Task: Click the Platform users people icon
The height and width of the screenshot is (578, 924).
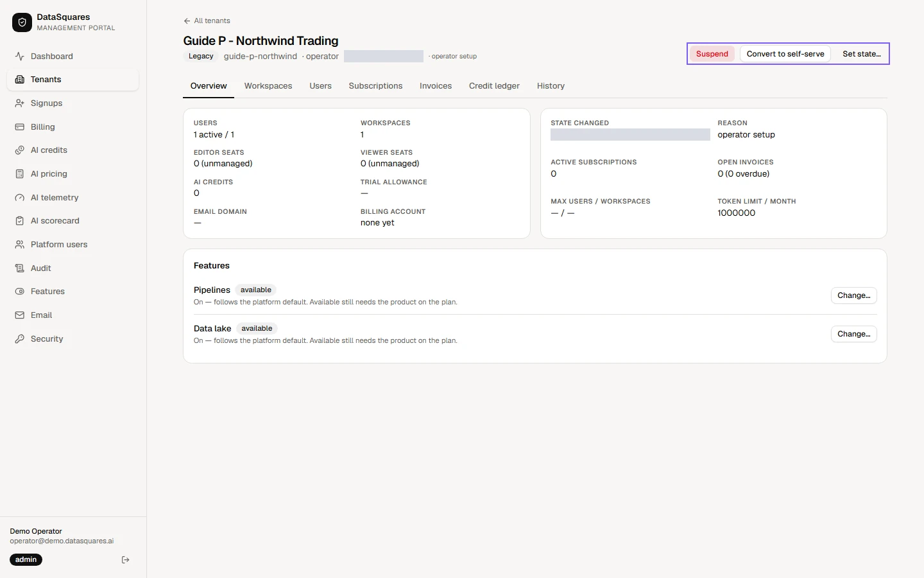Action: [x=20, y=245]
